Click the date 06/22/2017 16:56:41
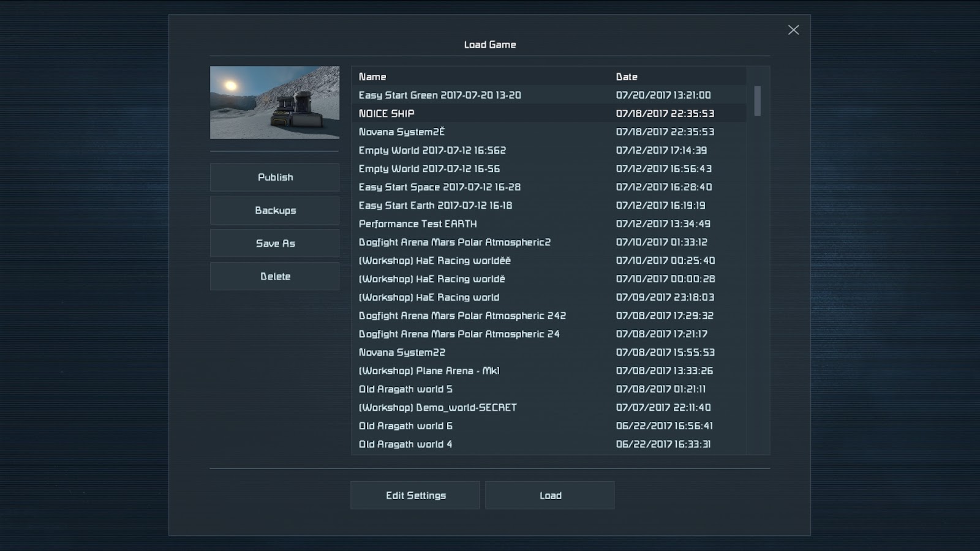 (x=665, y=425)
